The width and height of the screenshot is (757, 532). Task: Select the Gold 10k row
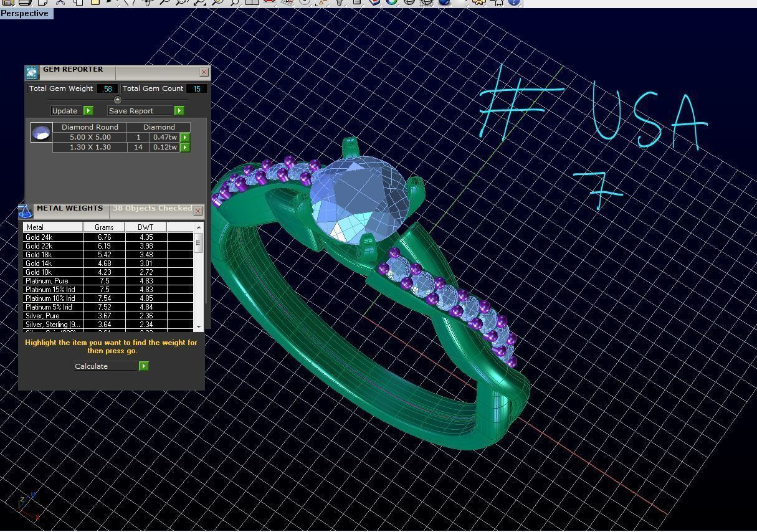coord(108,272)
